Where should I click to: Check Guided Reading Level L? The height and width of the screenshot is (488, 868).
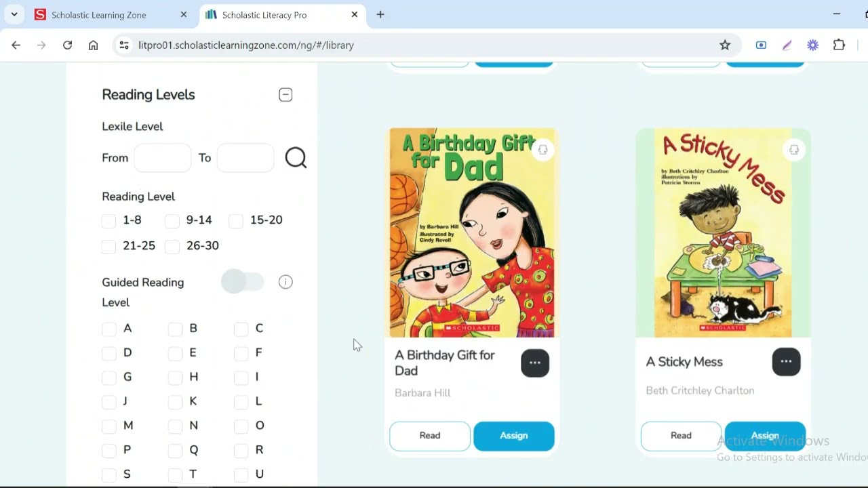(241, 402)
